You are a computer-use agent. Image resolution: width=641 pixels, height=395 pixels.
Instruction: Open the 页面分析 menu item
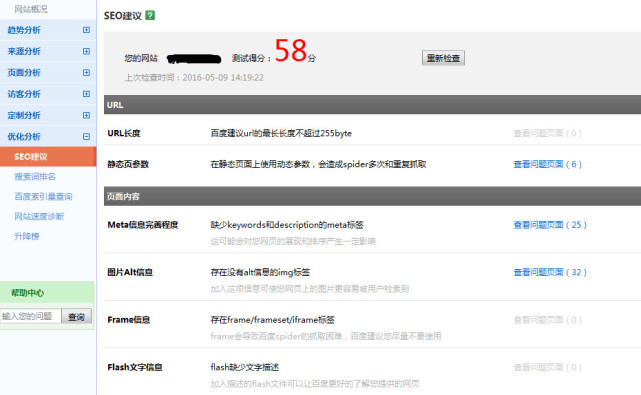(x=24, y=72)
